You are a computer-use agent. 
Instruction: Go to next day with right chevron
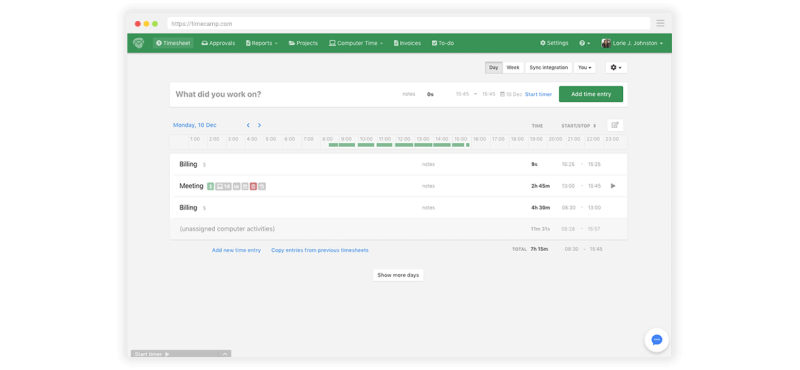coord(259,125)
